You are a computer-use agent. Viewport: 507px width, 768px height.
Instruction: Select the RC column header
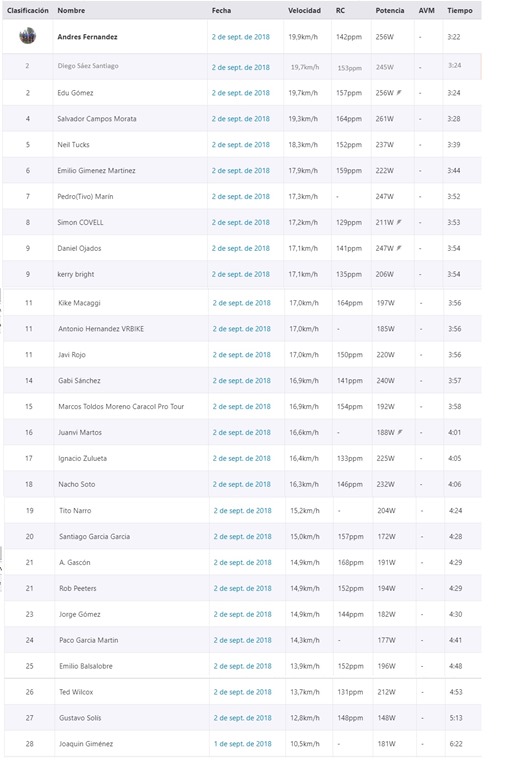(340, 10)
